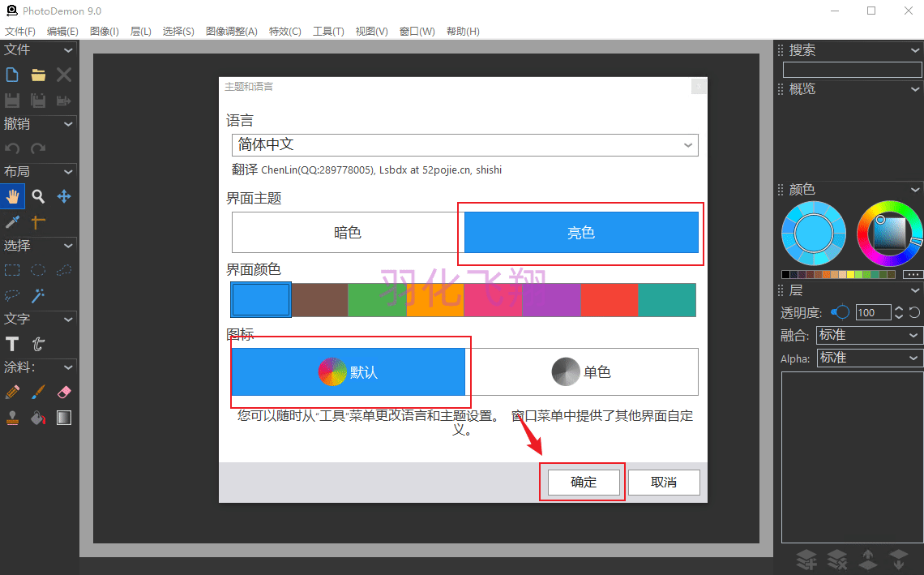924x575 pixels.
Task: Select the basic Text tool
Action: pos(12,344)
